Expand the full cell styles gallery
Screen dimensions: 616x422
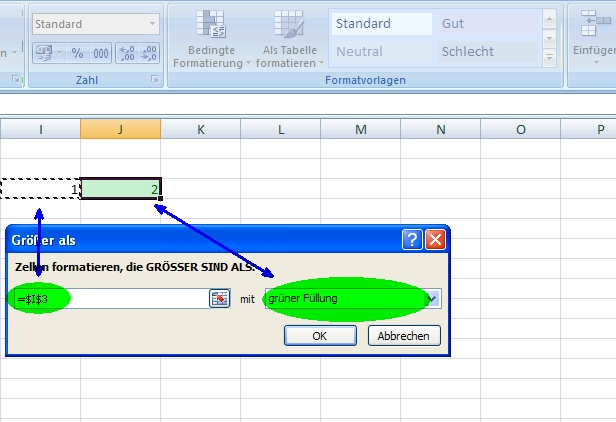pos(549,58)
